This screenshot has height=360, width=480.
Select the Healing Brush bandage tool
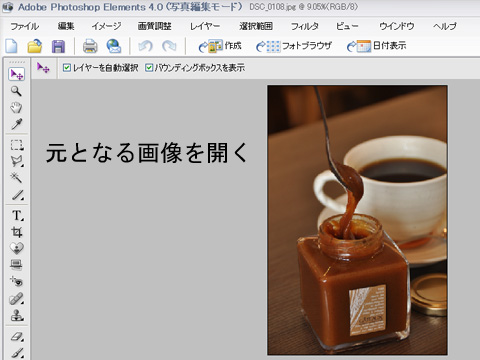pyautogui.click(x=17, y=299)
